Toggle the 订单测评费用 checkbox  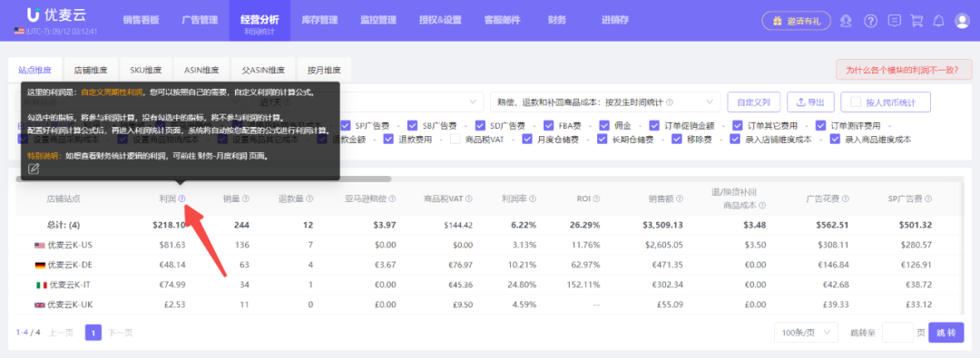click(820, 125)
